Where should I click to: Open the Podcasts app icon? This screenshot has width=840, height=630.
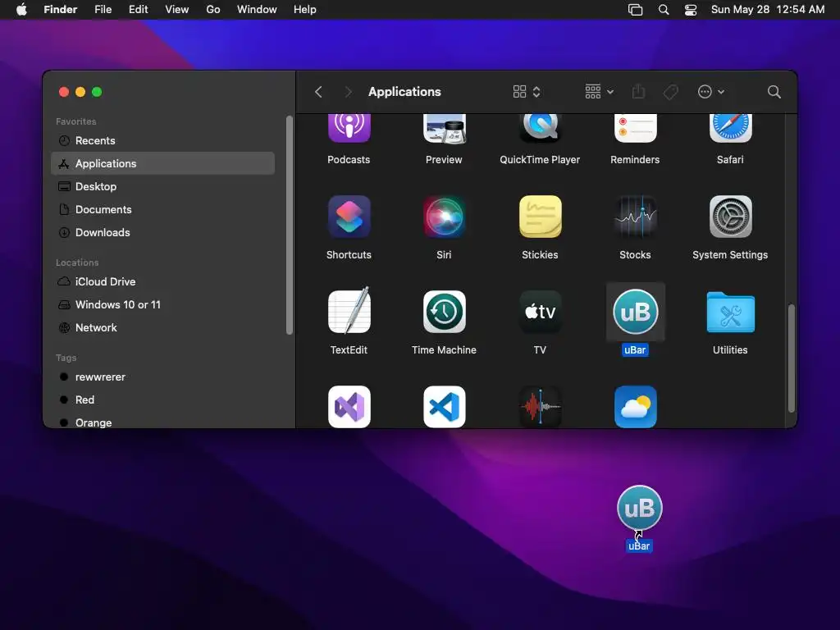[349, 128]
